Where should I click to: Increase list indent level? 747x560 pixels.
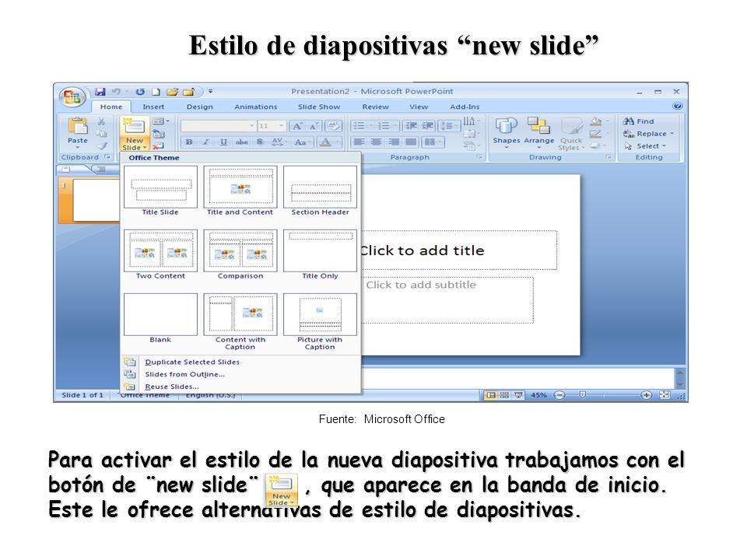pyautogui.click(x=428, y=126)
